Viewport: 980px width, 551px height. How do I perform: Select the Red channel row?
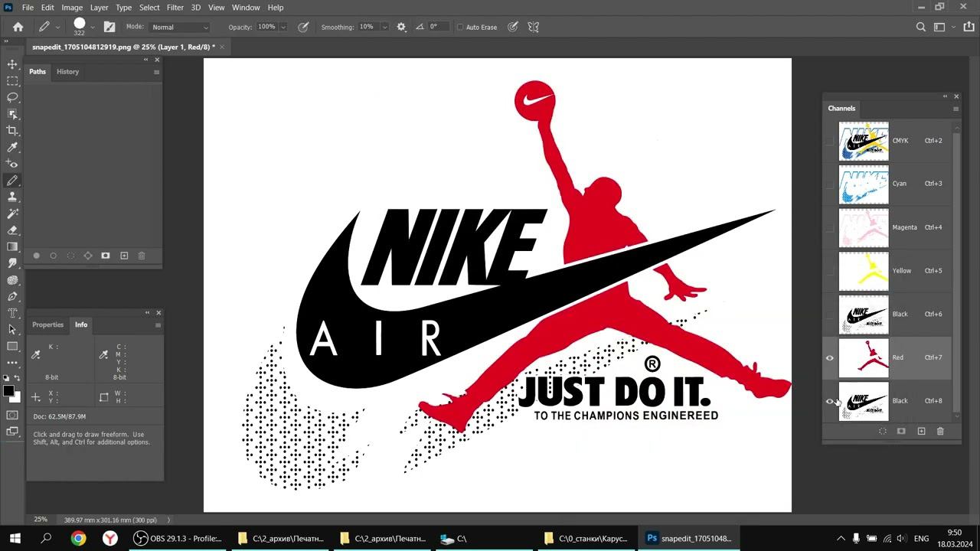click(x=888, y=357)
